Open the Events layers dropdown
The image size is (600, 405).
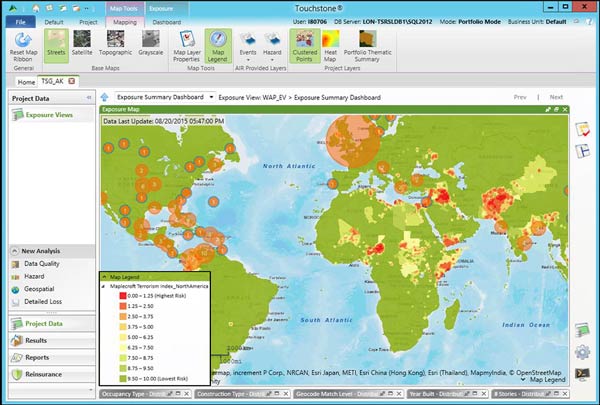click(x=248, y=46)
